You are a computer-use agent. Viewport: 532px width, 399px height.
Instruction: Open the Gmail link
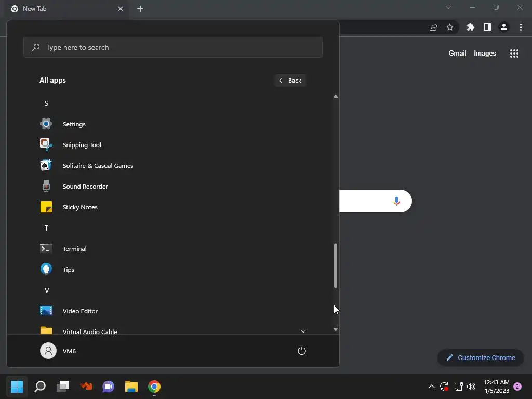(x=457, y=54)
